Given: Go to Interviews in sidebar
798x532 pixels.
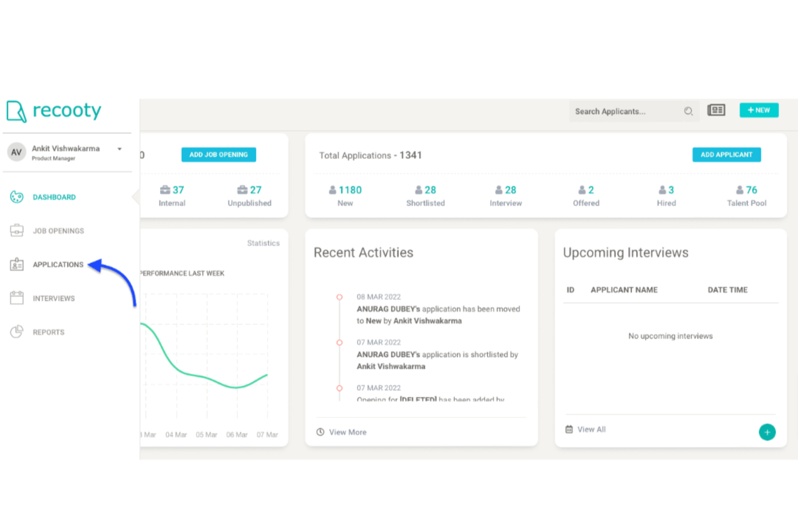Looking at the screenshot, I should (x=54, y=299).
